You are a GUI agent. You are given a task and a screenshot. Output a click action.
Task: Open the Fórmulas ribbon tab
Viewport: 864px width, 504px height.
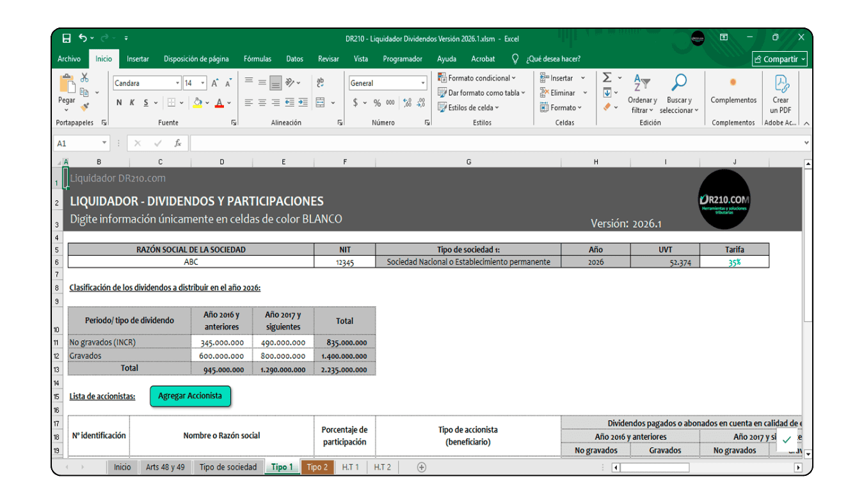pyautogui.click(x=257, y=59)
